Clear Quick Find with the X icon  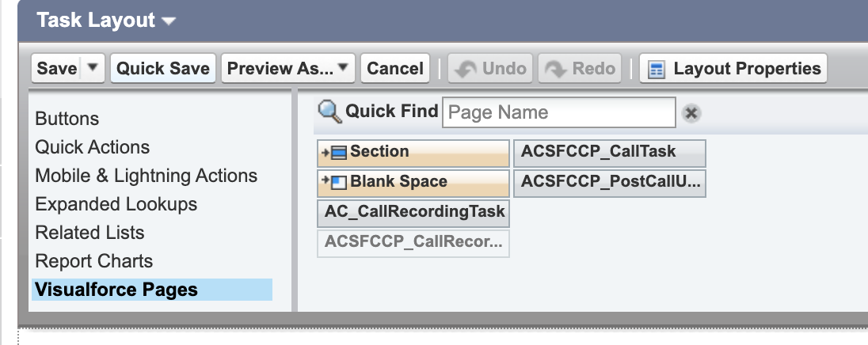pos(691,113)
